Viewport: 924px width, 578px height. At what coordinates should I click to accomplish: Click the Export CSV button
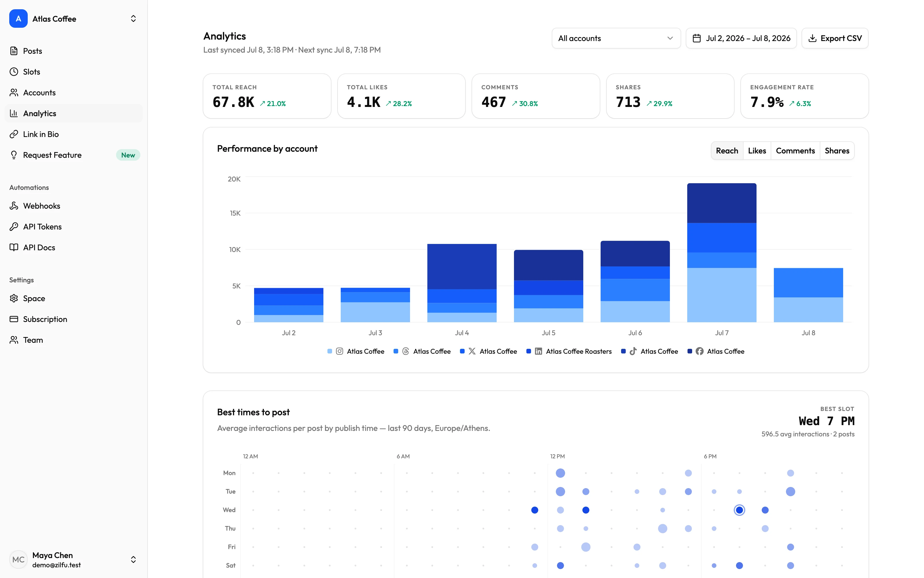pyautogui.click(x=835, y=38)
